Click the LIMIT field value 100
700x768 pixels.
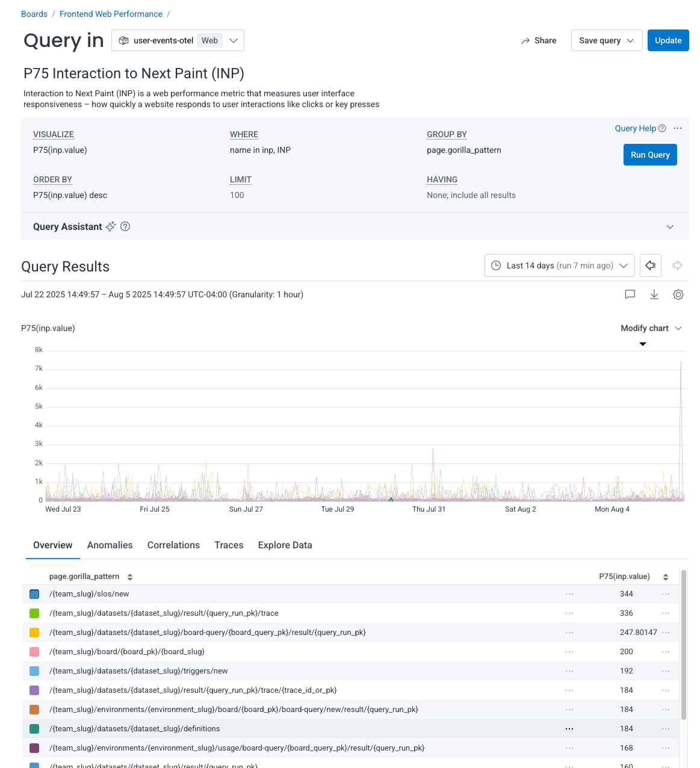click(x=237, y=195)
